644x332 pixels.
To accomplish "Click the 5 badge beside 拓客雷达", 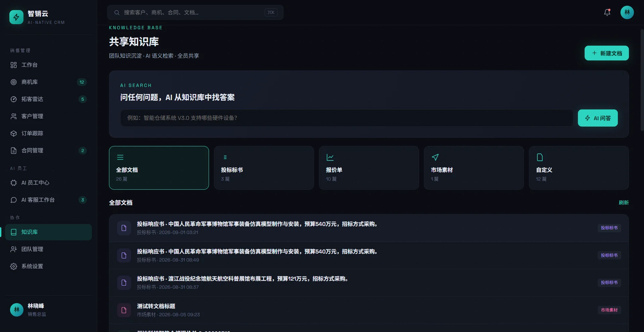I will (x=83, y=99).
